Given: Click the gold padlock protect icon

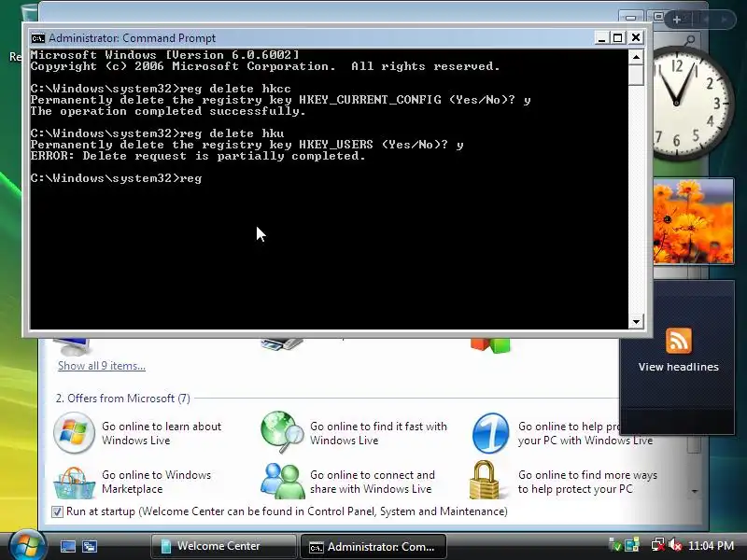Looking at the screenshot, I should click(x=485, y=480).
